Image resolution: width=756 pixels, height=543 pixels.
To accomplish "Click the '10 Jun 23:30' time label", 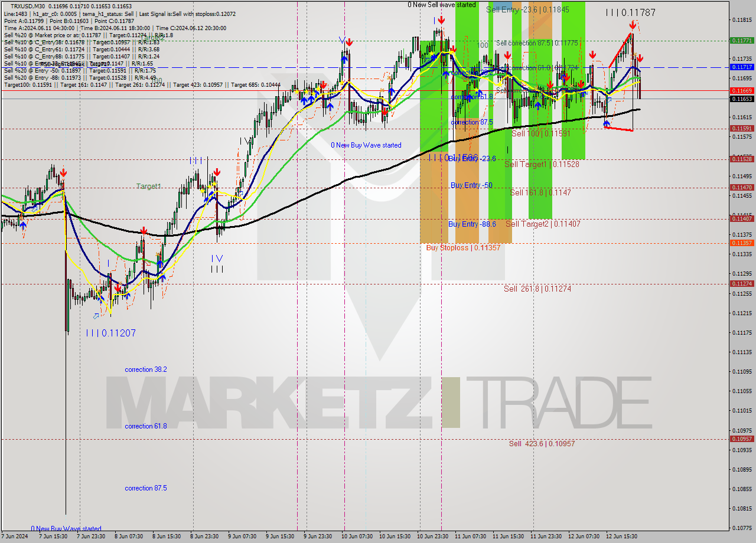I will click(x=432, y=537).
